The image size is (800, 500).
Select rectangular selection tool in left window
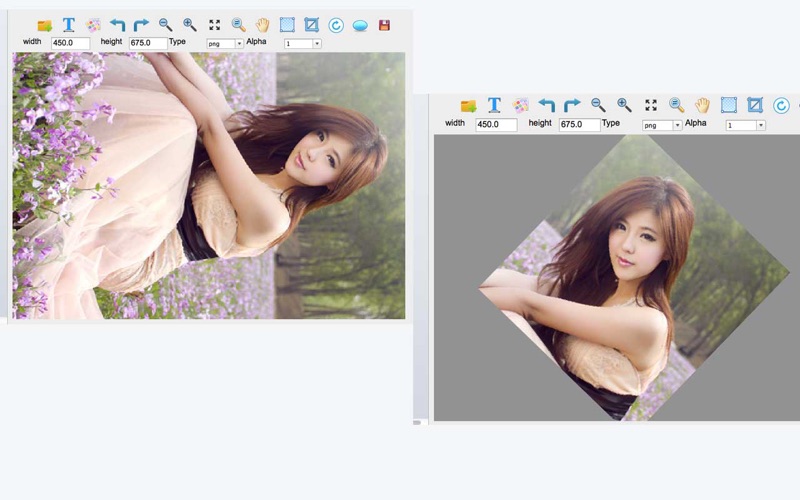click(287, 24)
